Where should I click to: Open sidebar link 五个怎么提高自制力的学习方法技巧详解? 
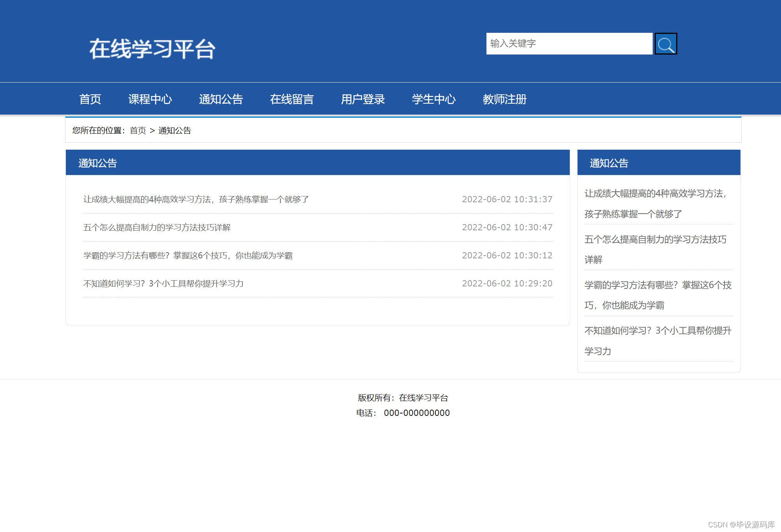click(x=656, y=249)
